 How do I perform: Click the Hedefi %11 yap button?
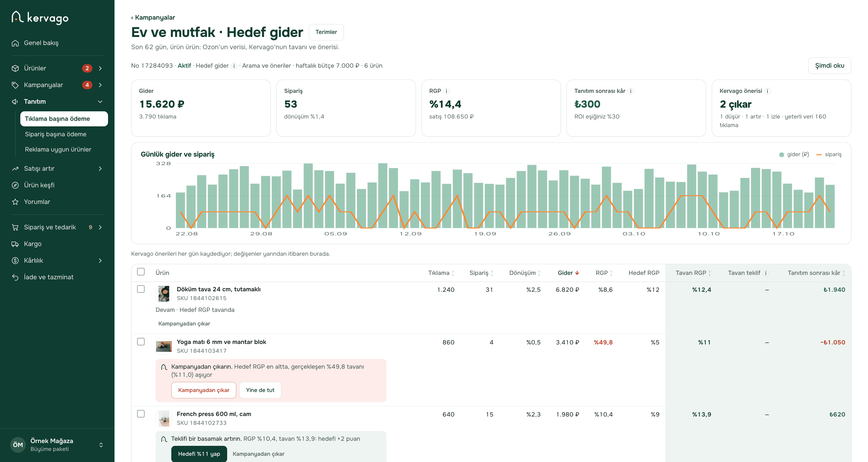(x=199, y=454)
